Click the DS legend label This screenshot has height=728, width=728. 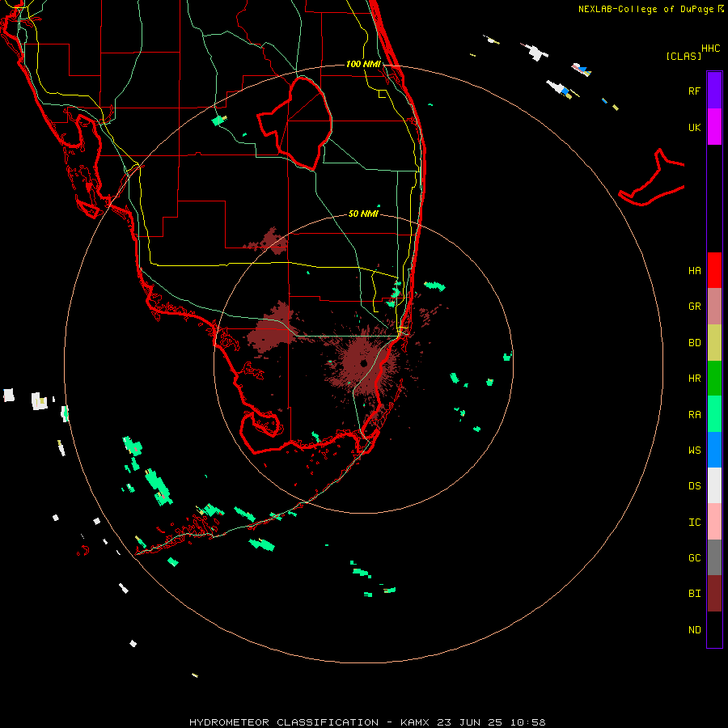694,486
